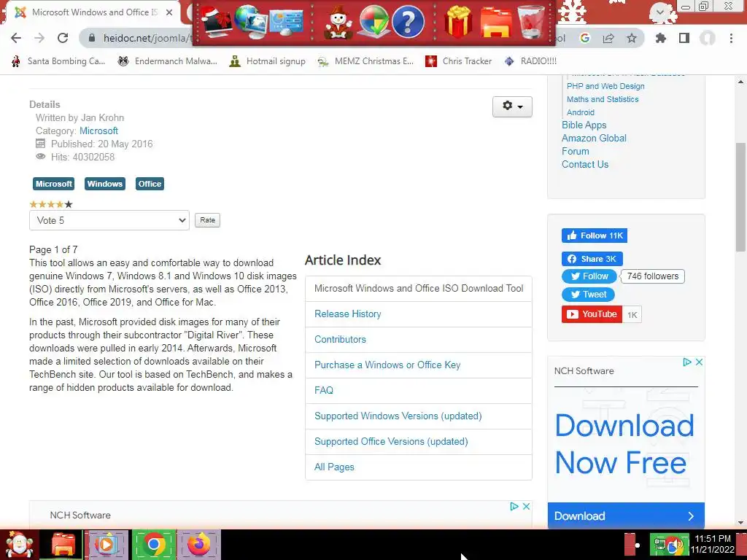Open the media player taskbar icon

pyautogui.click(x=107, y=544)
